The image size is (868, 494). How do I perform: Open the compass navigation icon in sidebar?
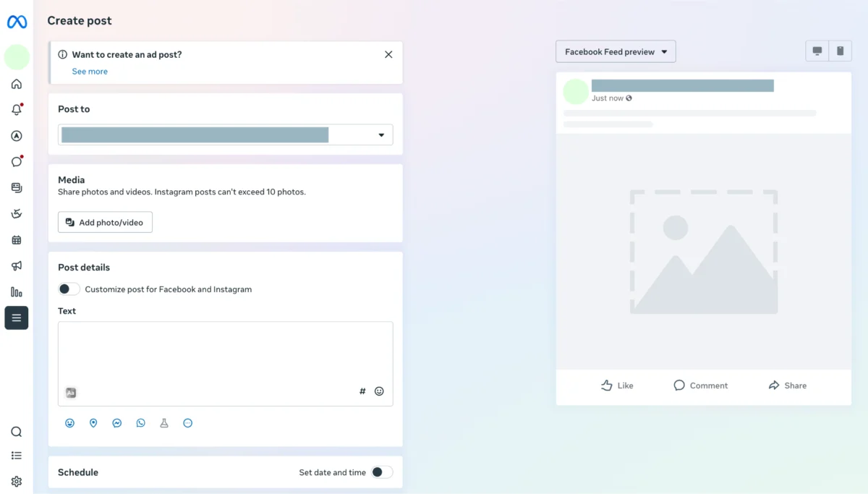tap(17, 136)
